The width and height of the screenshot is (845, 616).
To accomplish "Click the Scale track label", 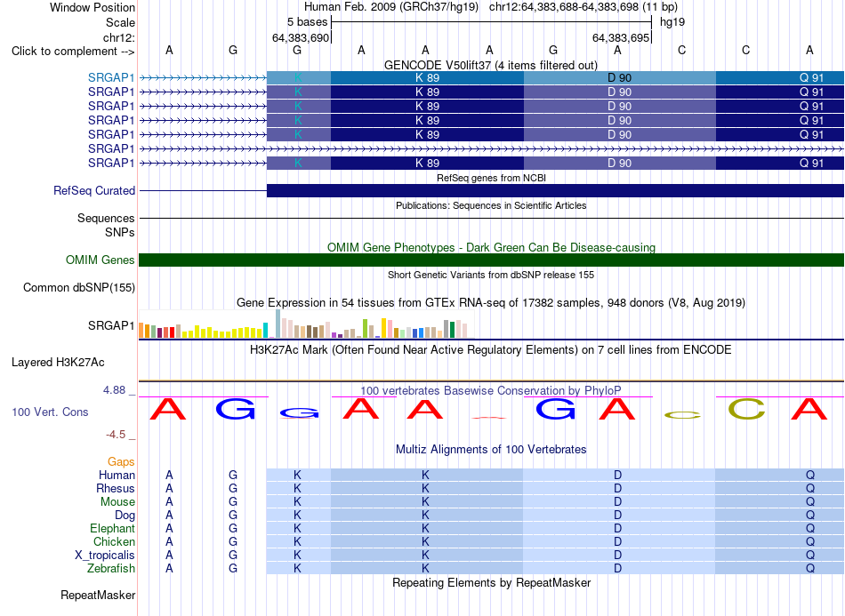I will point(120,22).
